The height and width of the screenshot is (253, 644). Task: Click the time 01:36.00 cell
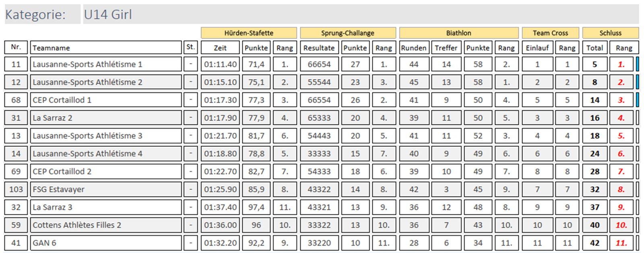220,225
